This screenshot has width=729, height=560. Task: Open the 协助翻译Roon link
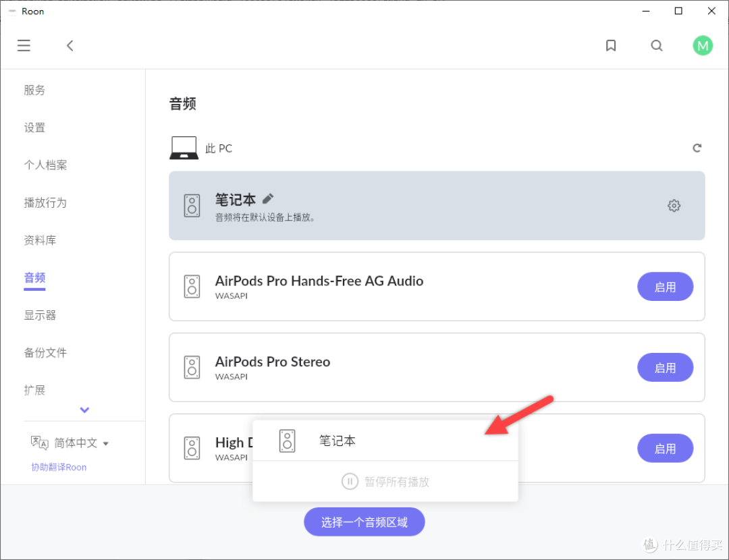point(59,467)
